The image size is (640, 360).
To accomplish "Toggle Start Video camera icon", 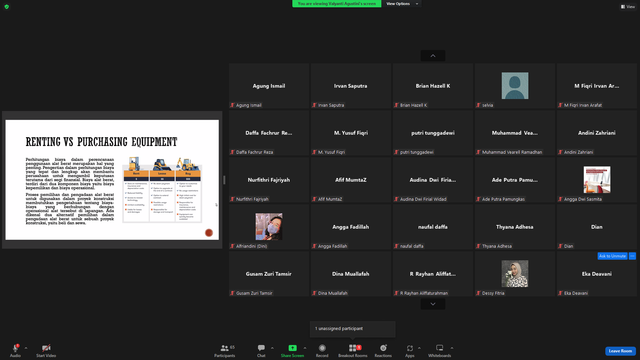I will point(46,348).
